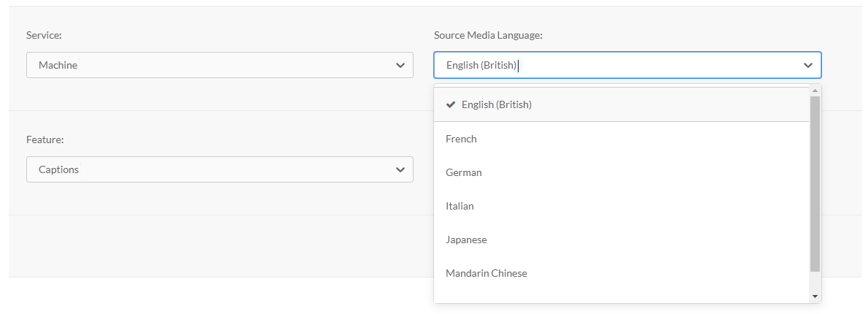Select German as source language
Viewport: 868px width, 314px height.
pos(464,172)
